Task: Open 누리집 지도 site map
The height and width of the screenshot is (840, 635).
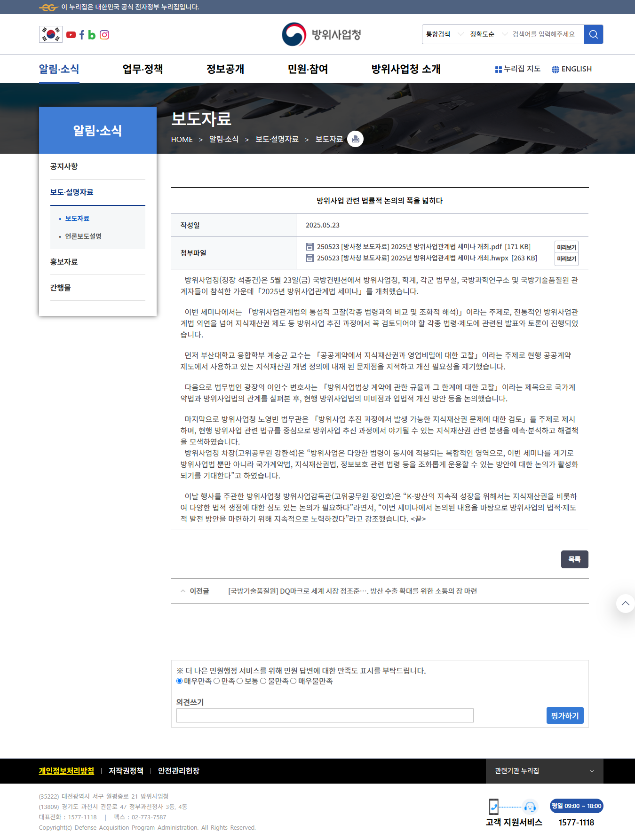Action: click(517, 69)
